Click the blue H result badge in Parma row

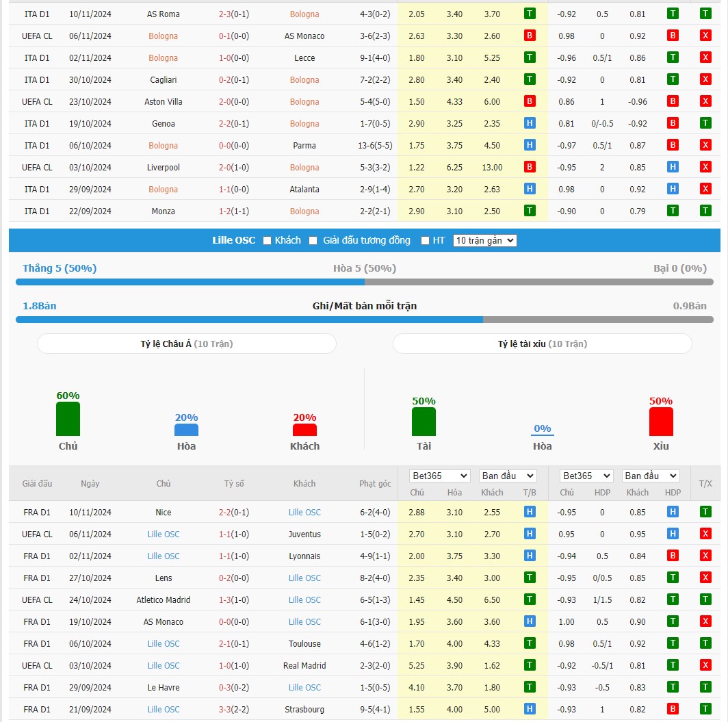[x=530, y=145]
